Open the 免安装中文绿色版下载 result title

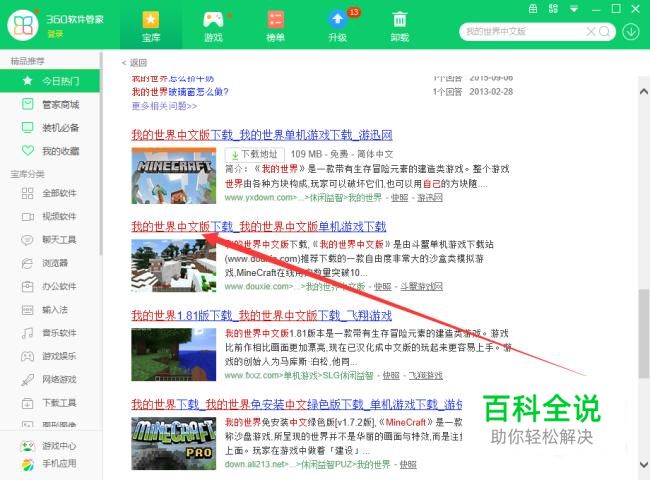tap(297, 404)
